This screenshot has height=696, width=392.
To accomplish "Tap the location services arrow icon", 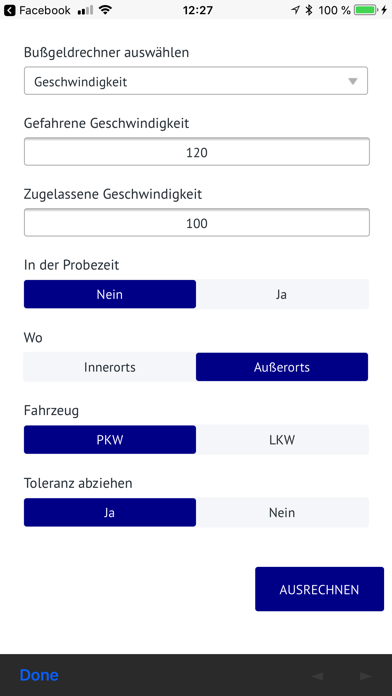I will pos(296,10).
